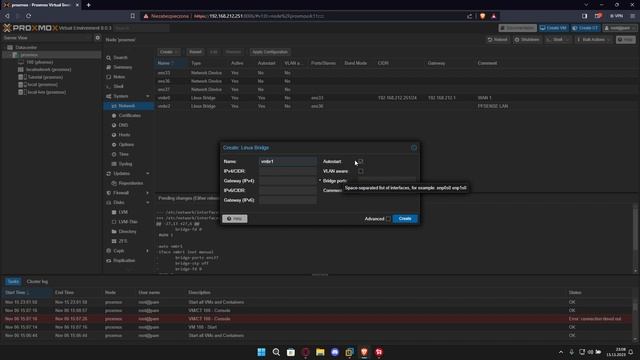Toggle the Advanced checkbox in dialog
Viewport: 640px width, 360px height.
pos(388,219)
